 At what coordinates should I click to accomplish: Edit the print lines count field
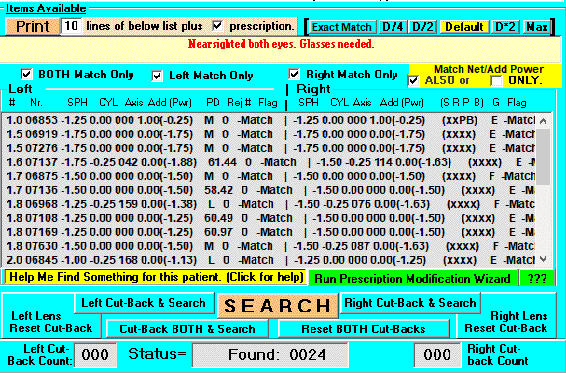click(71, 26)
